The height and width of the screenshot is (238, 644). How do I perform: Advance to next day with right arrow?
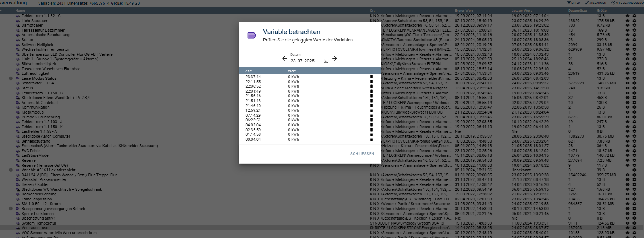coord(334,59)
